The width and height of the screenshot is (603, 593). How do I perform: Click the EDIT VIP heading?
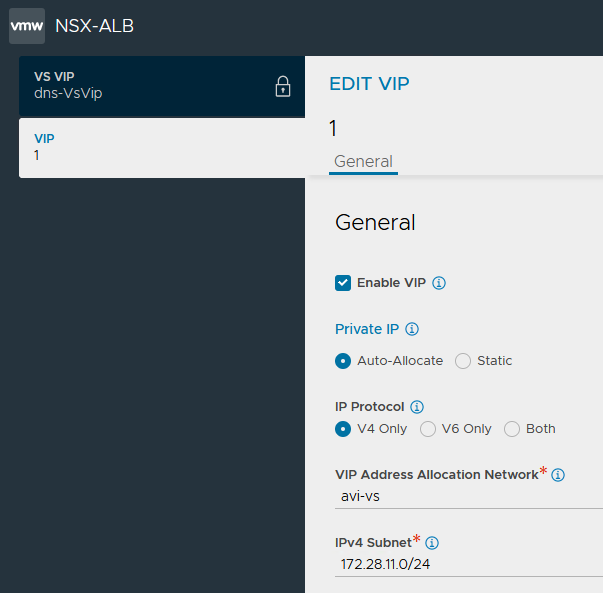[370, 84]
